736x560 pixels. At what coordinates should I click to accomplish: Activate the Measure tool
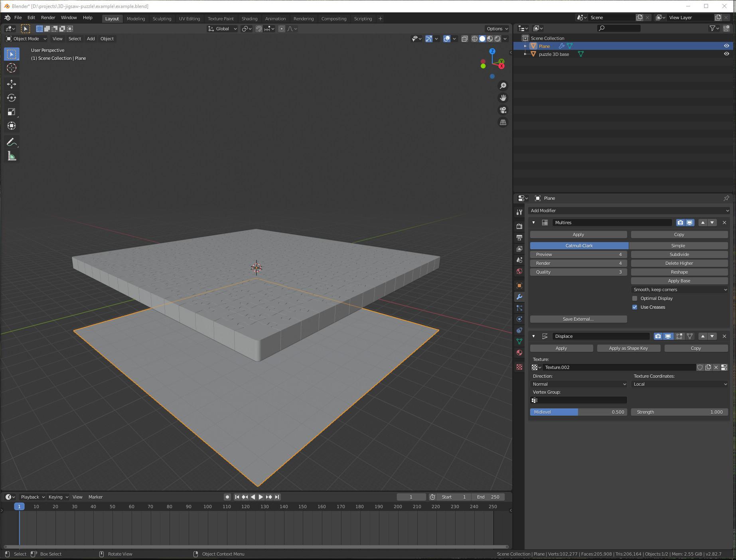(12, 156)
